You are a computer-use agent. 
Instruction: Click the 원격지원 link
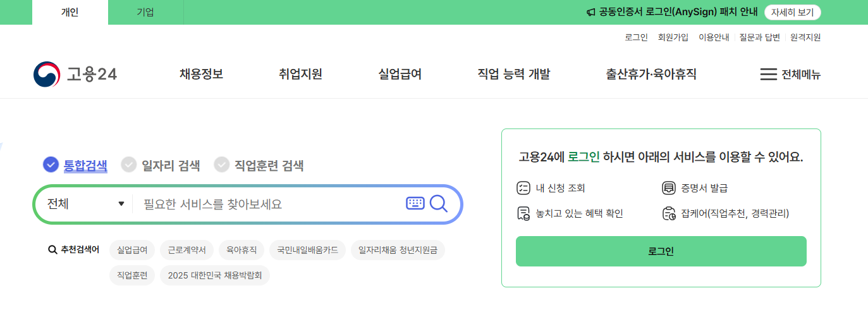coord(805,37)
